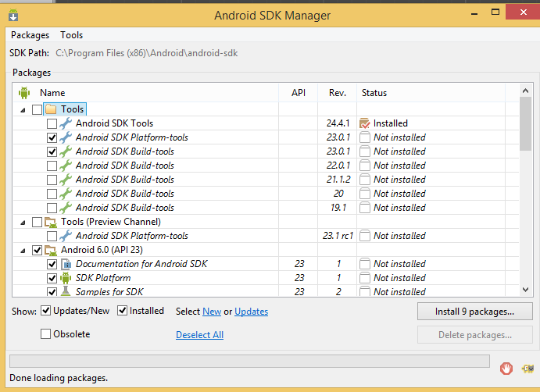Image resolution: width=540 pixels, height=392 pixels.
Task: Open the Packages menu
Action: click(x=30, y=35)
